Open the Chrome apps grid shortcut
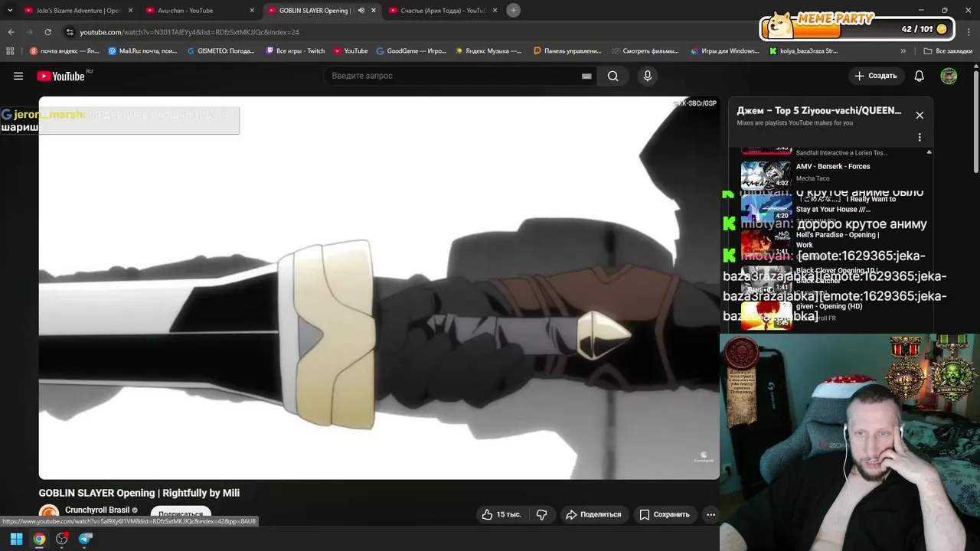The height and width of the screenshot is (551, 980). [x=10, y=51]
